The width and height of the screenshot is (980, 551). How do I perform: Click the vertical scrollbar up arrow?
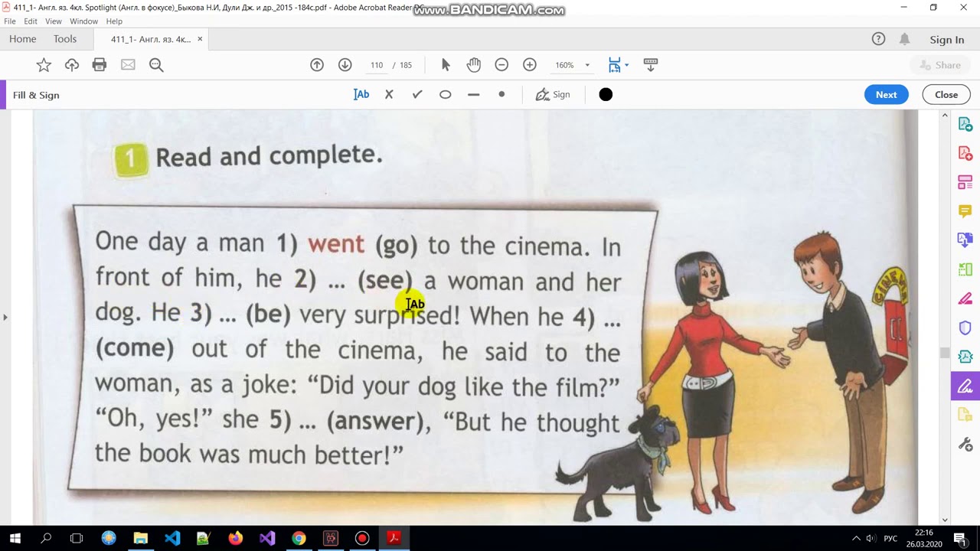945,116
